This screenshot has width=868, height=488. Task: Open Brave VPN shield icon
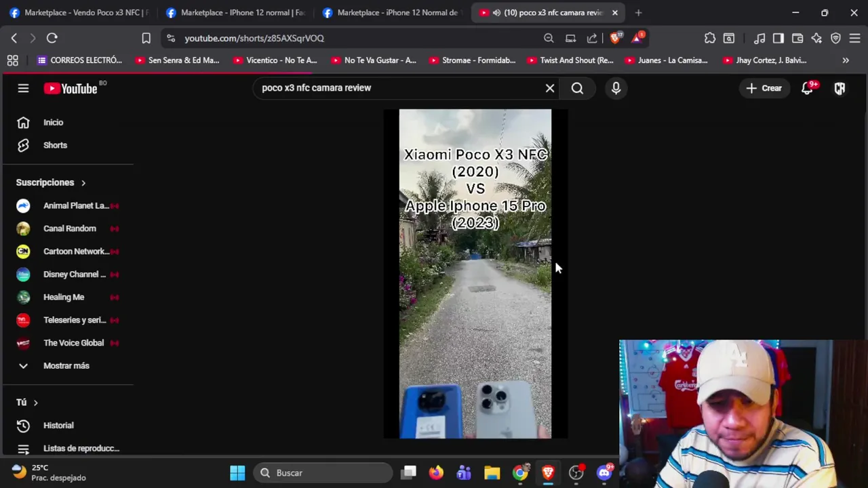click(835, 39)
